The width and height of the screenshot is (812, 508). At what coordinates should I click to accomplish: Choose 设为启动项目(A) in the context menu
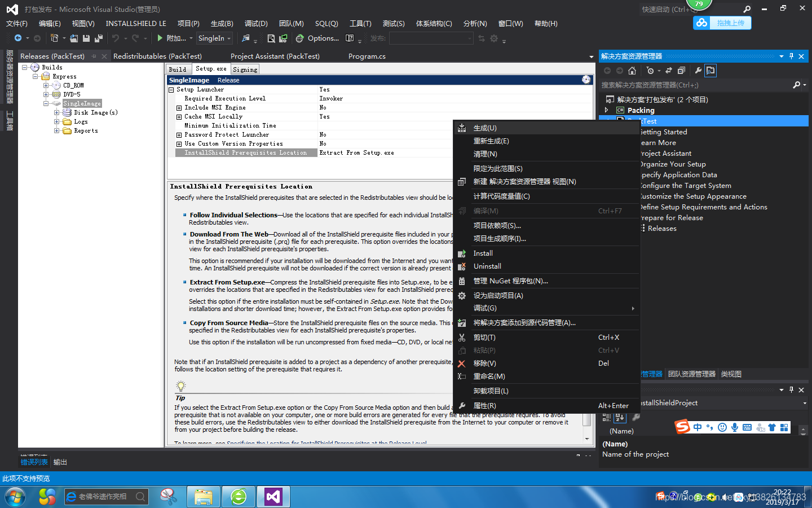point(546,296)
